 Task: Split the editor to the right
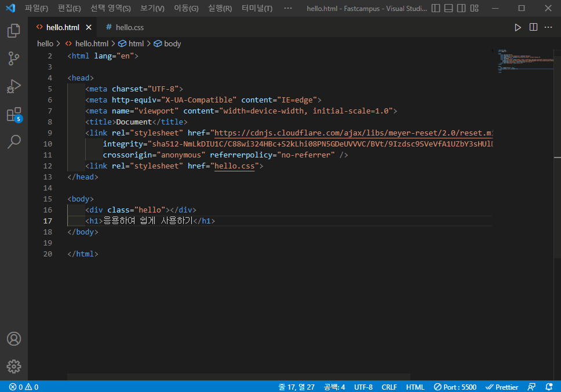(x=533, y=27)
